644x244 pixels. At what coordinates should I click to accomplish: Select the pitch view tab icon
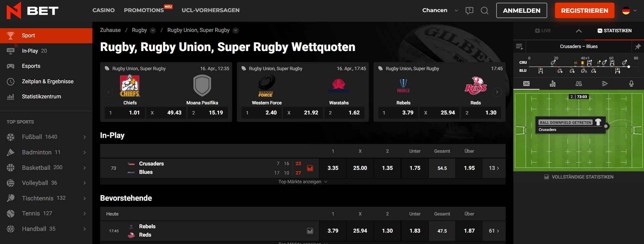click(526, 84)
